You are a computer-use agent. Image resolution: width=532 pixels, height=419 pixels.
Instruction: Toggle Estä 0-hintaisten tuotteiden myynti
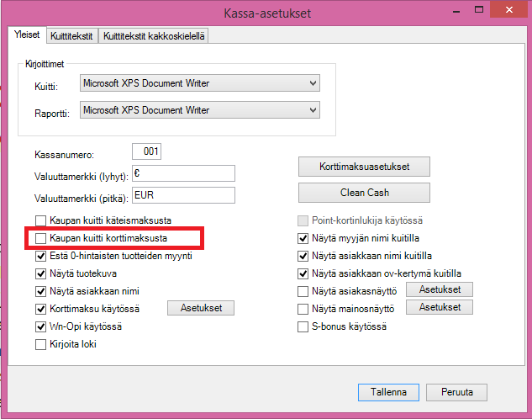coord(40,256)
